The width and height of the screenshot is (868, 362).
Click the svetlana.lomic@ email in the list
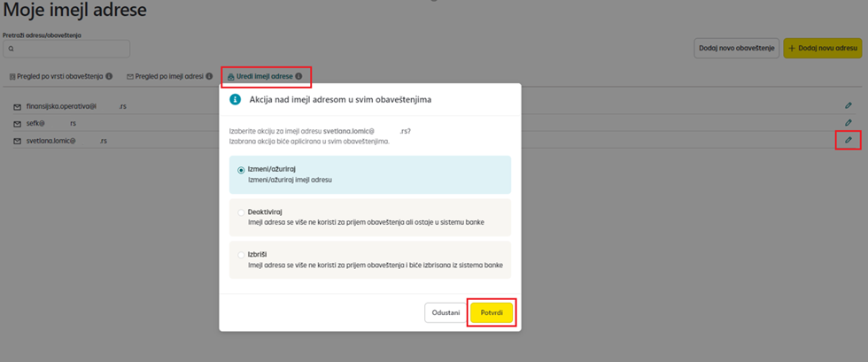66,142
